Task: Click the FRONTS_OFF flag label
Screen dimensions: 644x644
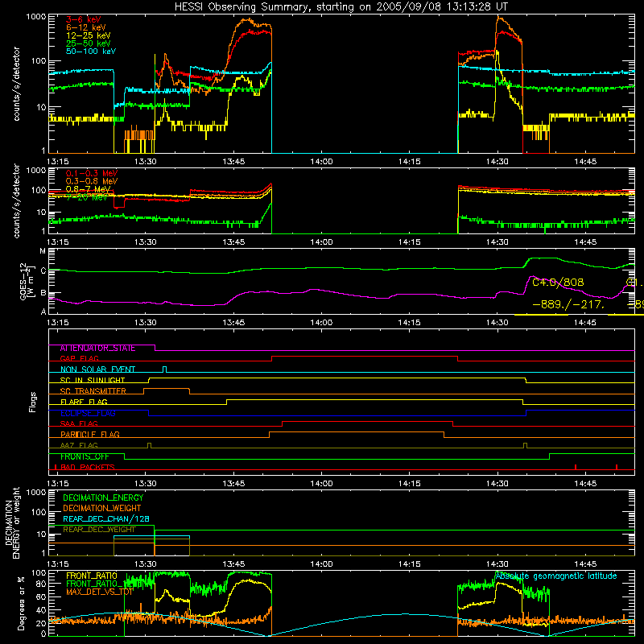Action: (x=85, y=456)
